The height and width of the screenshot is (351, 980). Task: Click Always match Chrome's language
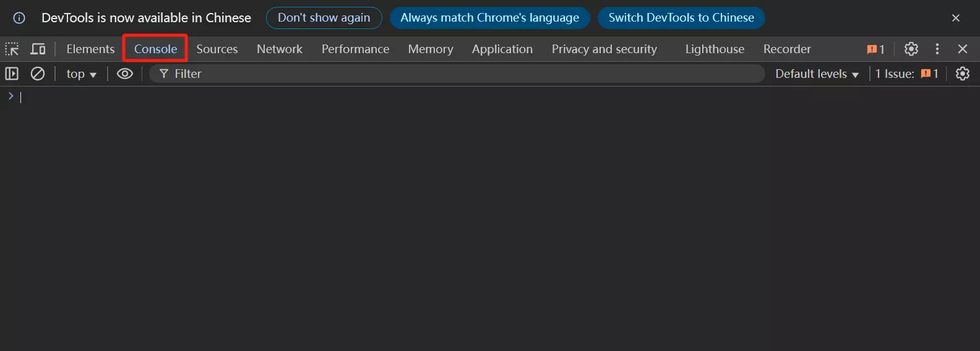[x=489, y=18]
